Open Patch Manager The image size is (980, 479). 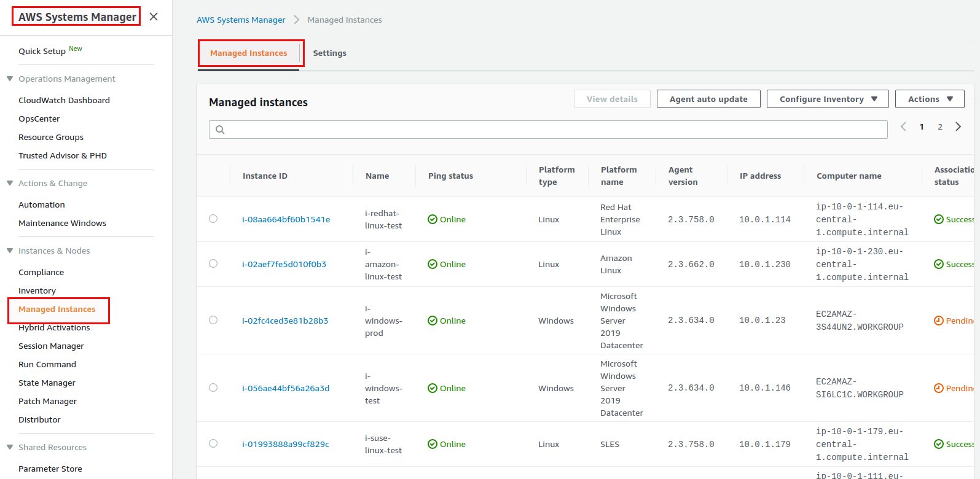click(x=47, y=401)
